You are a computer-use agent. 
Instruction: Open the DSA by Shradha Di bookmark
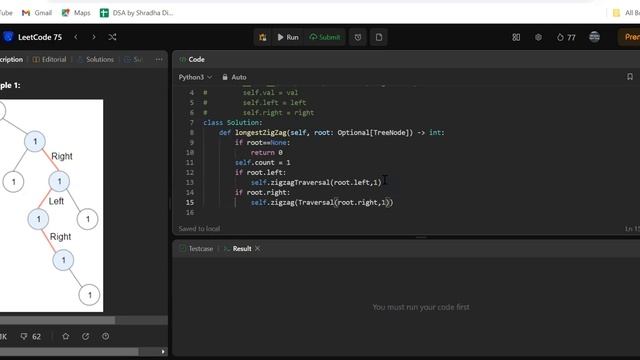[137, 13]
